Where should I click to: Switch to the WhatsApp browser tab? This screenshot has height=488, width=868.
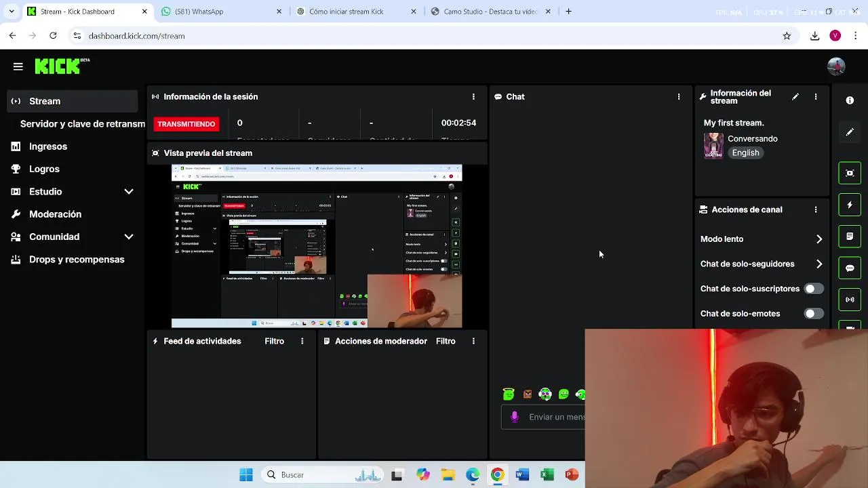[x=222, y=12]
